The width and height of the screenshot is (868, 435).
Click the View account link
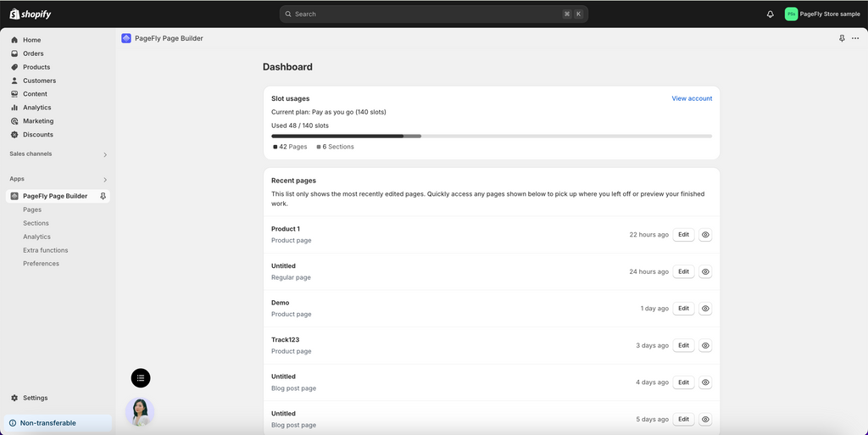pyautogui.click(x=692, y=98)
